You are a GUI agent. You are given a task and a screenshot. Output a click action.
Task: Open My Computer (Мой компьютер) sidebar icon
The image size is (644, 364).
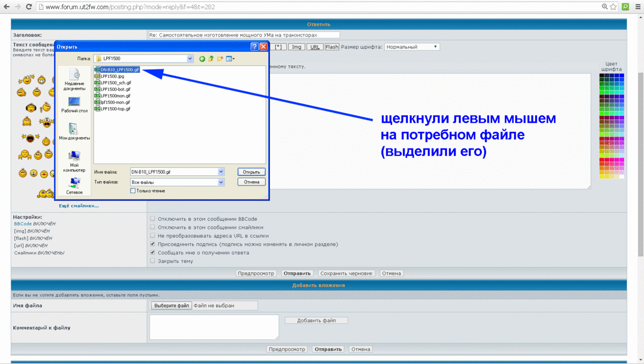point(74,160)
